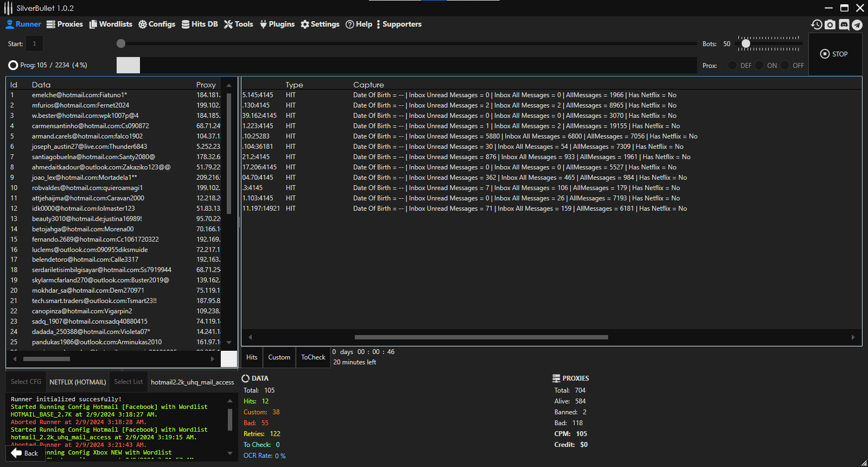Open the history clock icon

[x=816, y=24]
